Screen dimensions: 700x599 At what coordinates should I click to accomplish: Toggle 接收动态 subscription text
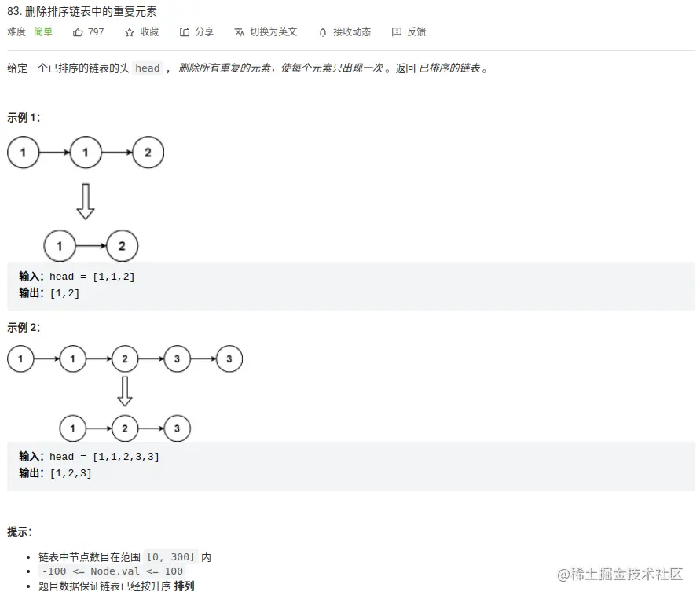(x=351, y=32)
